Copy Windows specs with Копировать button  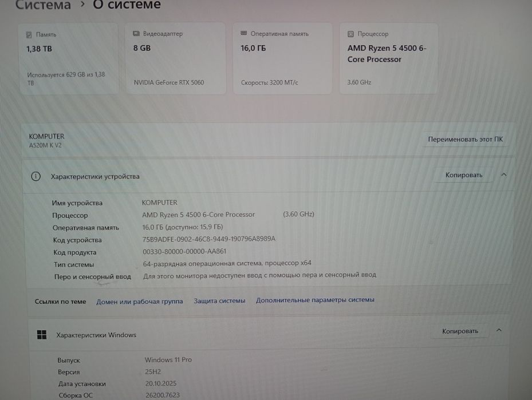click(x=460, y=331)
